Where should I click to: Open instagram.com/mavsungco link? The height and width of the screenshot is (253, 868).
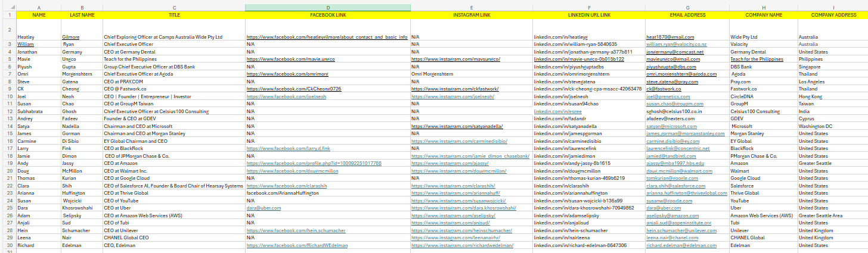point(455,60)
